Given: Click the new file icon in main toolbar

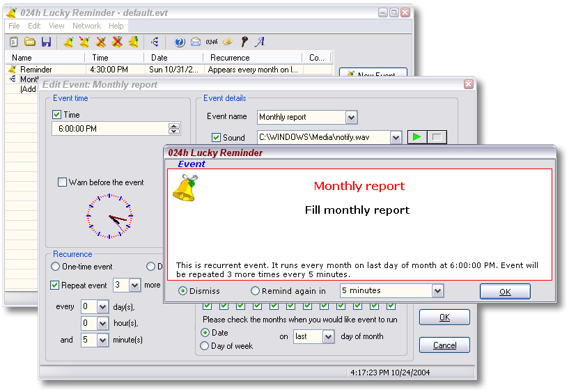Looking at the screenshot, I should (x=13, y=42).
